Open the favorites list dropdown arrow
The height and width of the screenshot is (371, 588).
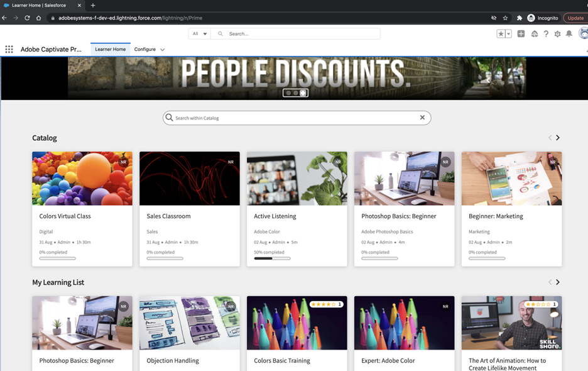[508, 34]
